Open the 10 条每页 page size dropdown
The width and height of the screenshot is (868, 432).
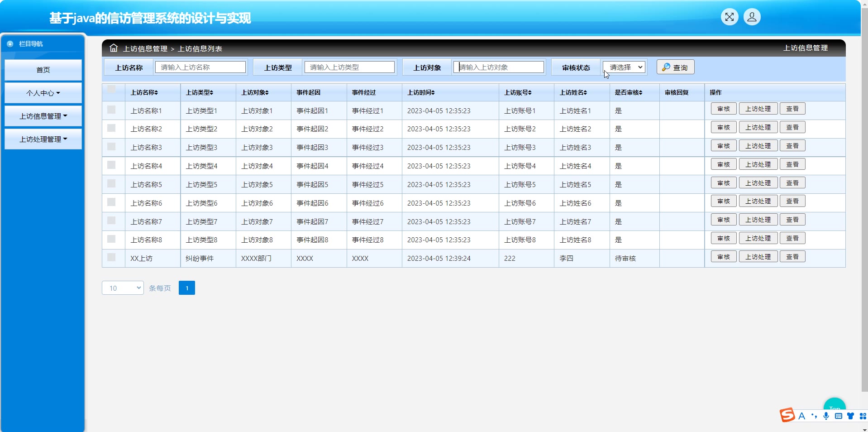coord(123,288)
